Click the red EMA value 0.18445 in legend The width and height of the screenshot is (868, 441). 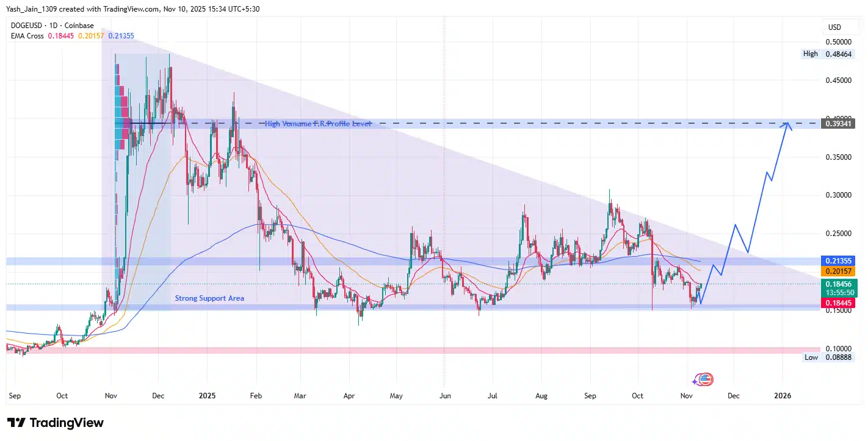coord(61,36)
